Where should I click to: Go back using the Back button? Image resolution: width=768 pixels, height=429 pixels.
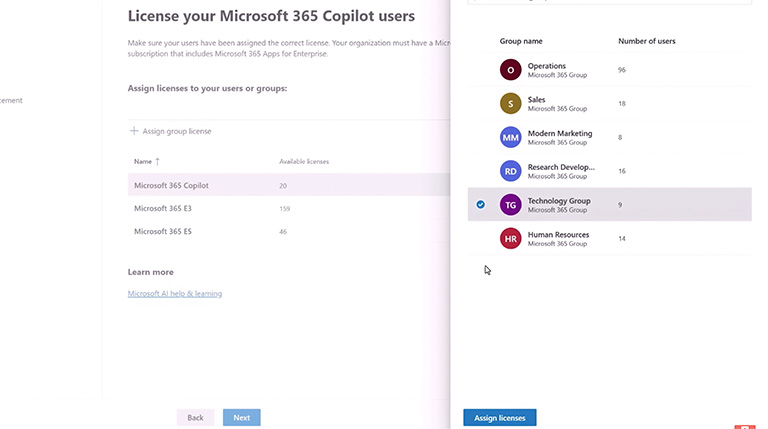(x=195, y=417)
